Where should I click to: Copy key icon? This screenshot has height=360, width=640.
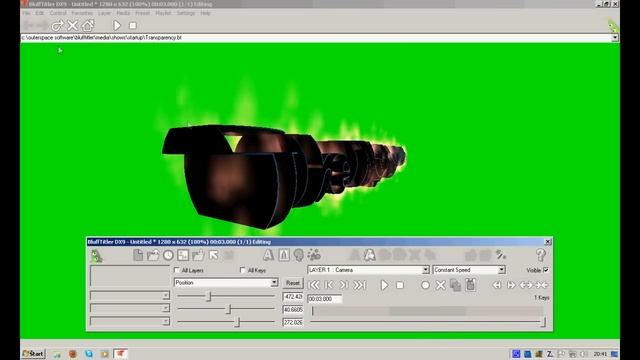(x=455, y=285)
